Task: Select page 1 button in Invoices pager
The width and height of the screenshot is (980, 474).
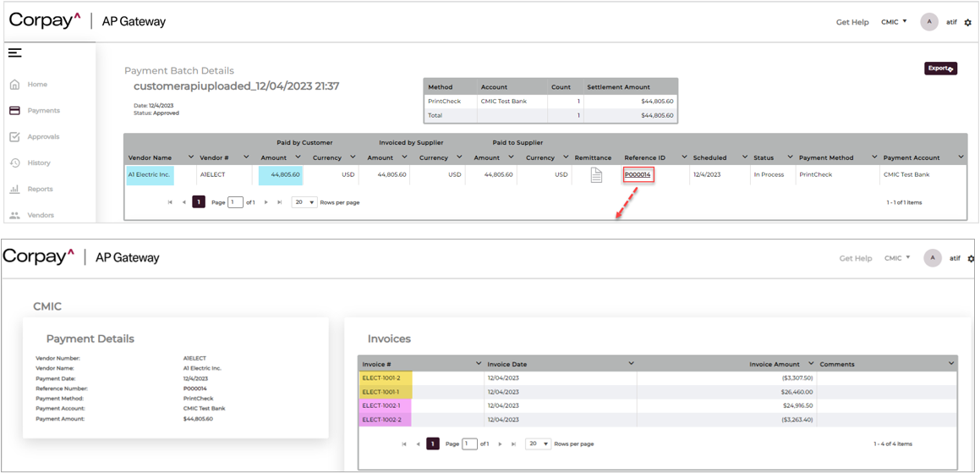Action: click(432, 444)
